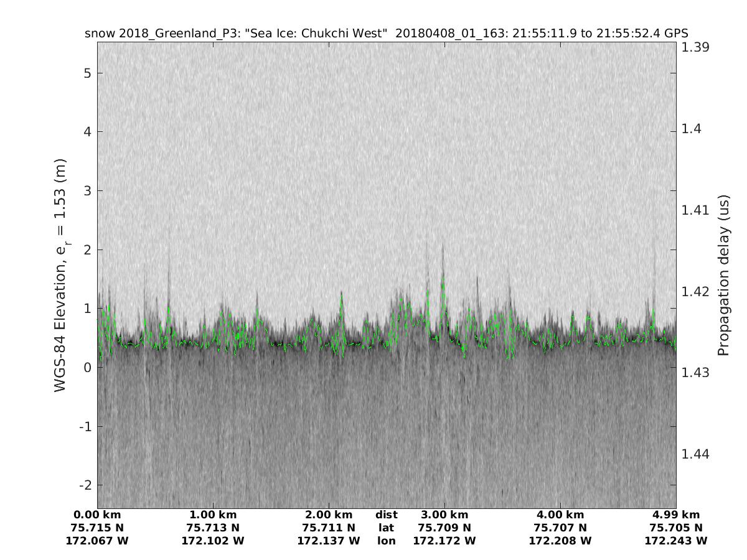Click the plot title text at top
Image resolution: width=747 pixels, height=560 pixels.
pyautogui.click(x=386, y=33)
